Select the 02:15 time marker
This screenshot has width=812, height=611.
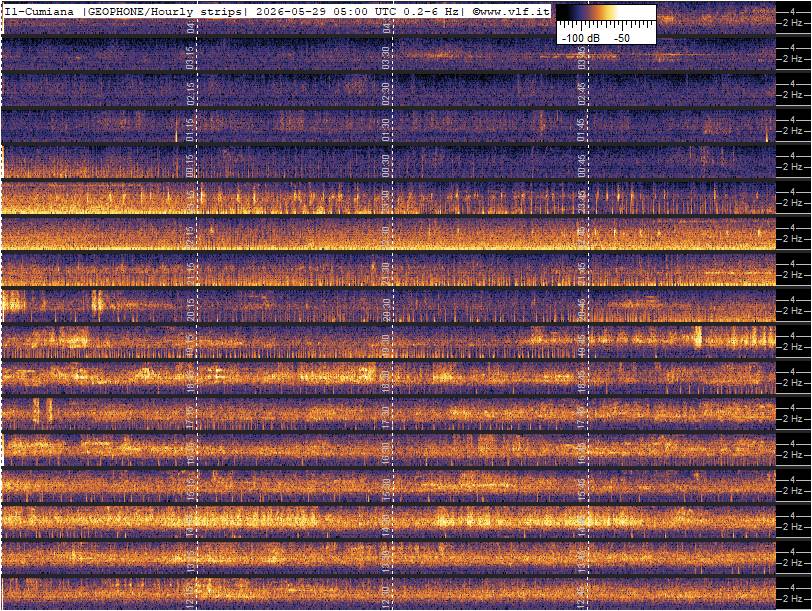coord(190,93)
